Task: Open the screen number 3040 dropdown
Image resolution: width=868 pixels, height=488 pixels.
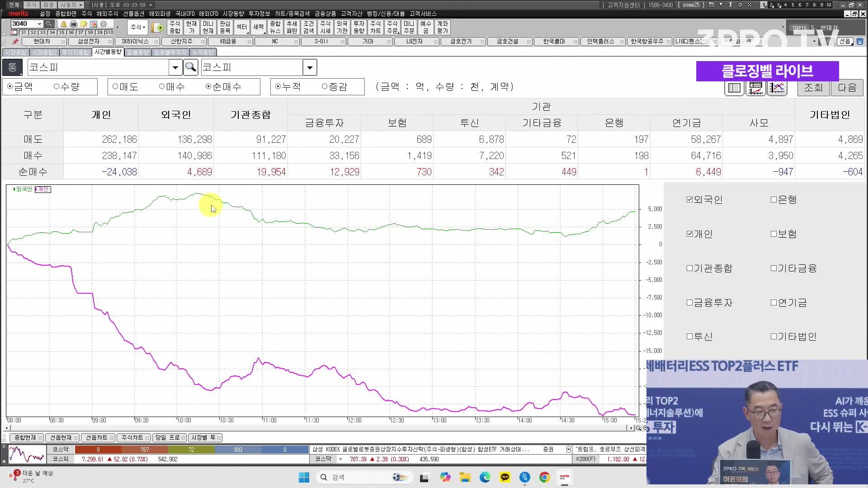Action: click(x=40, y=24)
